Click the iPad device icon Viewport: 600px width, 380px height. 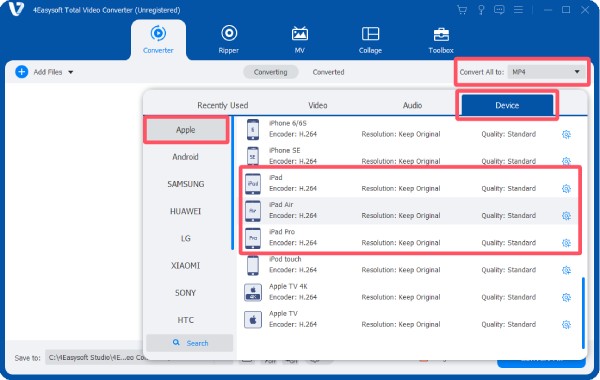253,184
